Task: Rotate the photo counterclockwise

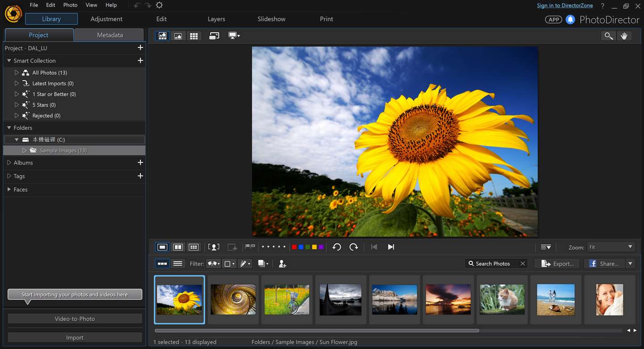Action: tap(337, 247)
